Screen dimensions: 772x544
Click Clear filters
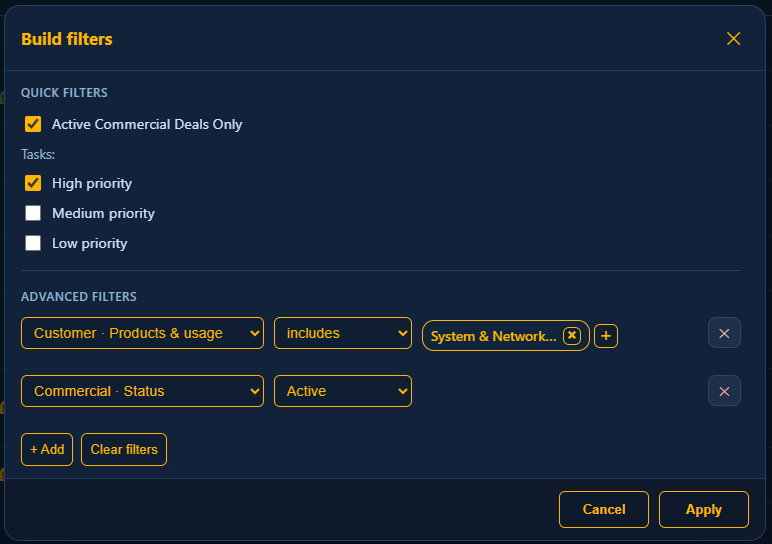[124, 449]
